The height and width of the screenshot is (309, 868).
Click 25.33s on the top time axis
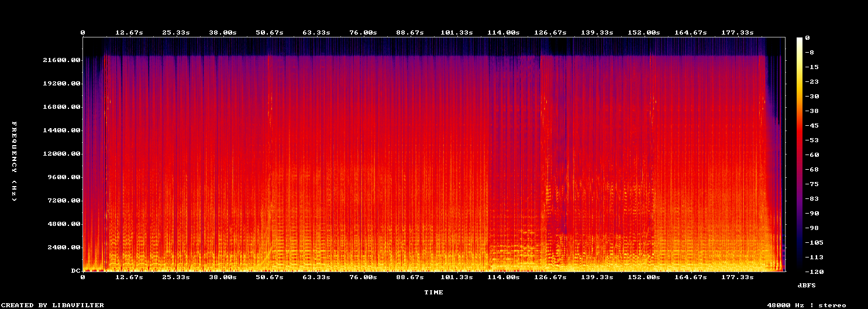coord(176,32)
